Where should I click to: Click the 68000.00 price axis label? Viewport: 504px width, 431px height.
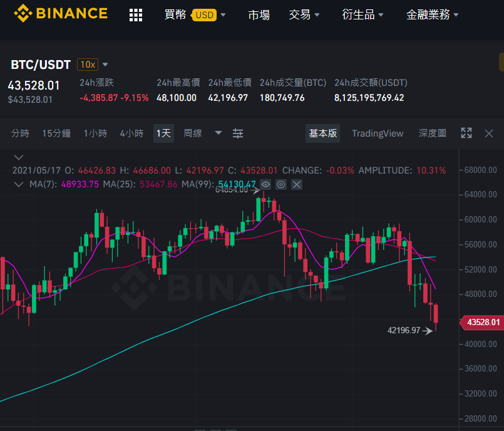pos(481,170)
